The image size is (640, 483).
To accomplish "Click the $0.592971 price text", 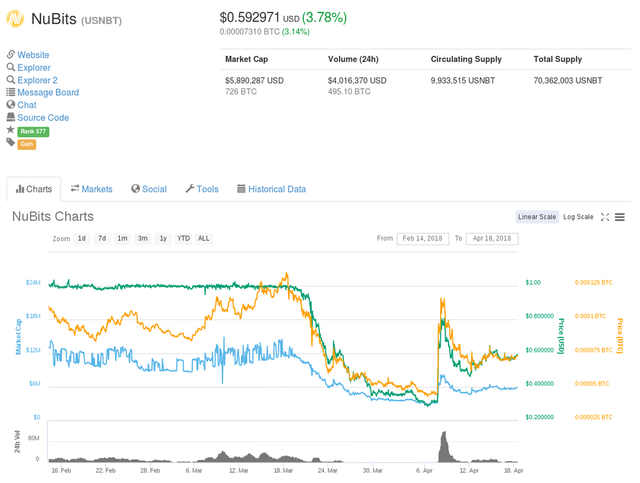I will [250, 18].
